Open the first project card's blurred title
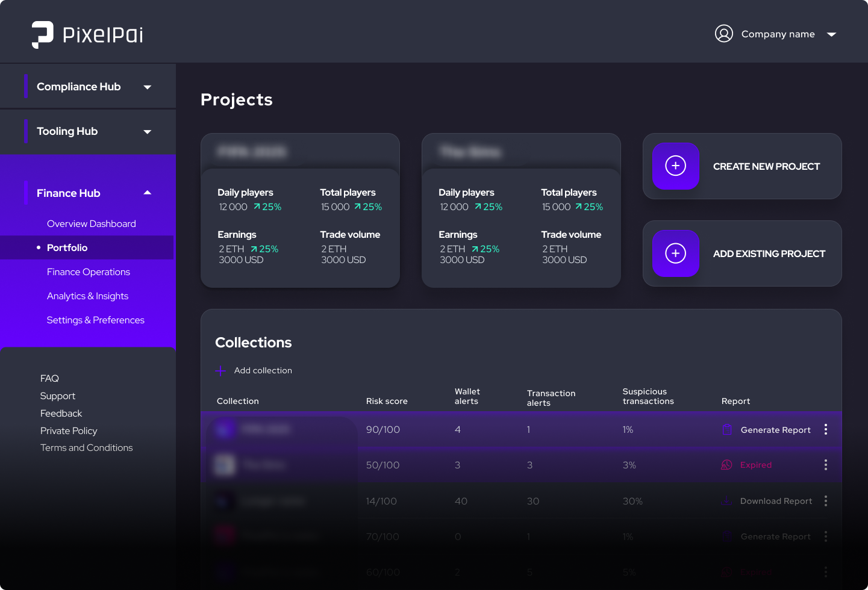The width and height of the screenshot is (868, 590). click(x=252, y=151)
